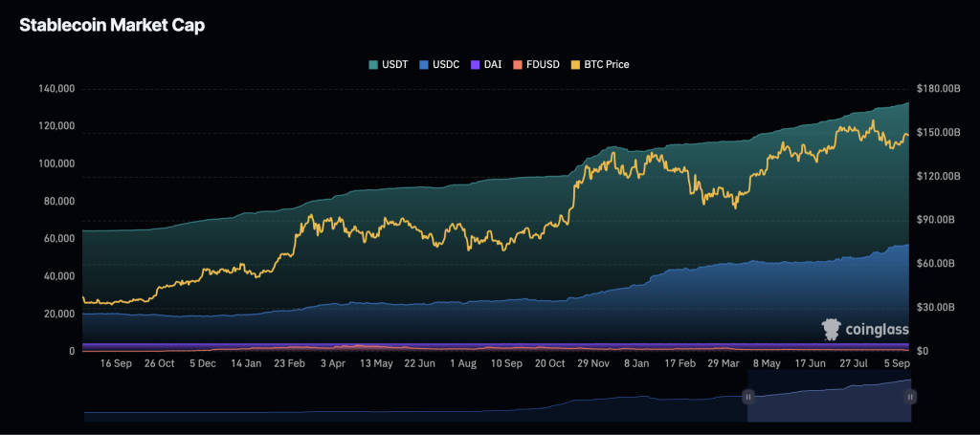980x435 pixels.
Task: Click the left range slider handle
Action: (749, 396)
